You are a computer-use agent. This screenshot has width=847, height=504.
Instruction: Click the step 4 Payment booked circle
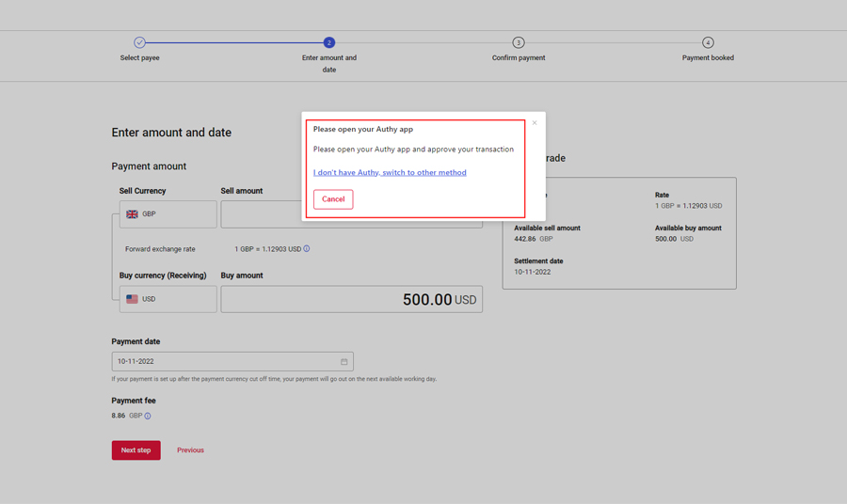[x=708, y=42]
